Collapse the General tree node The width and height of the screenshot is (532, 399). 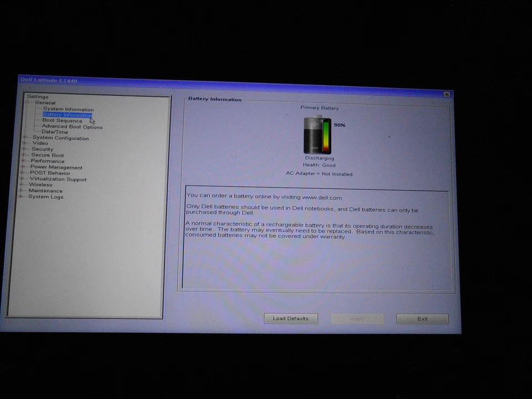coord(27,102)
